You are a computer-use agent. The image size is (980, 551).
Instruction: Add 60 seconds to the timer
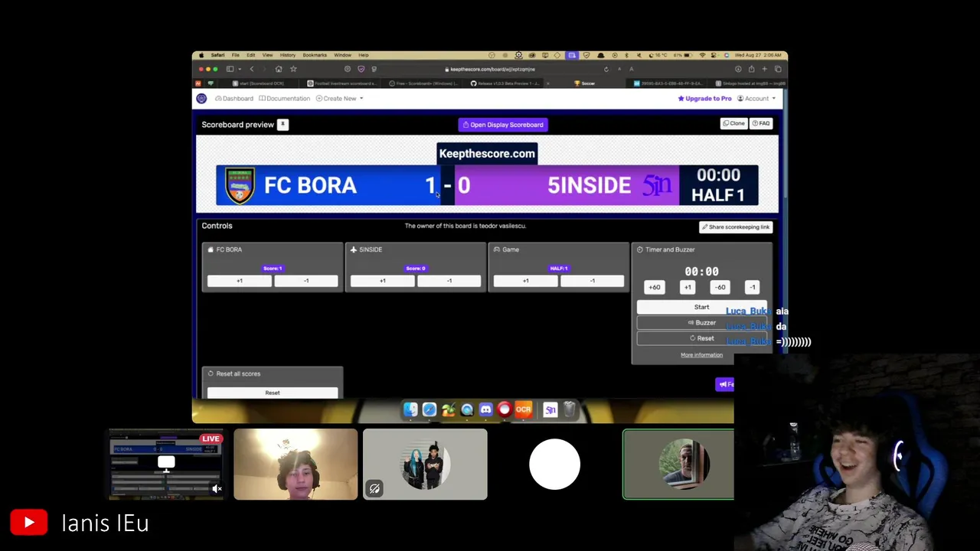[655, 287]
